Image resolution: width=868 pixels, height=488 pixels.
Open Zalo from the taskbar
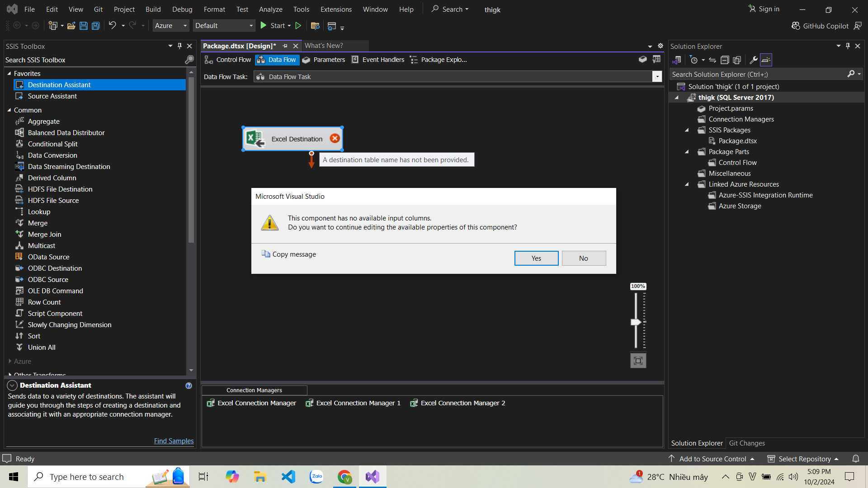[x=316, y=477]
